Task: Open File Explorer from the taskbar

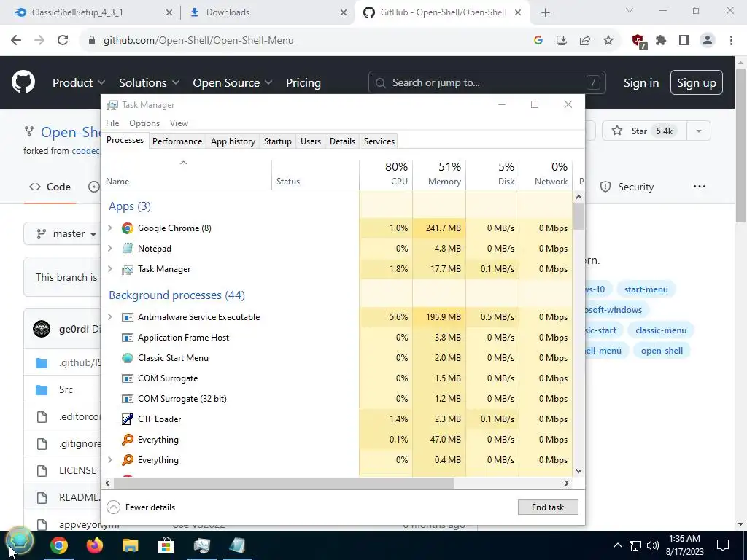Action: pyautogui.click(x=130, y=545)
